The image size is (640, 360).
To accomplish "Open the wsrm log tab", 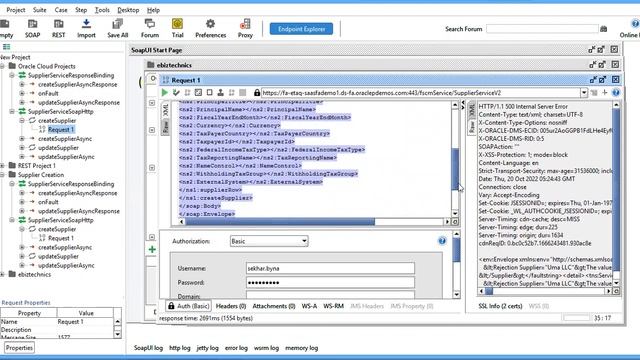I will pyautogui.click(x=266, y=348).
